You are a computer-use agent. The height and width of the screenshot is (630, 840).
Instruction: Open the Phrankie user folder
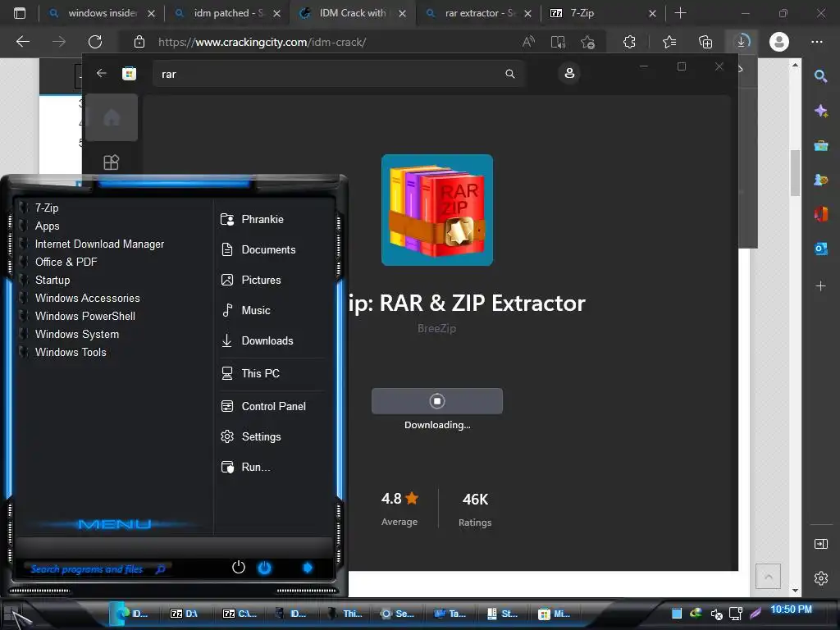coord(262,219)
